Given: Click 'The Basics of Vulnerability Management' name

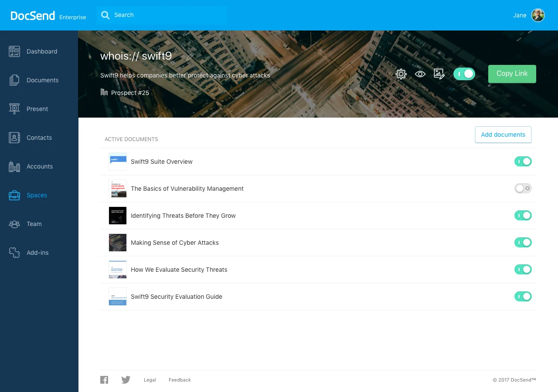Looking at the screenshot, I should pos(187,189).
